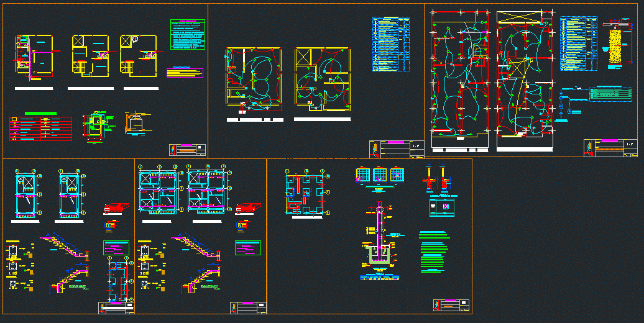Click the middle blue grid square detail

click(x=379, y=175)
